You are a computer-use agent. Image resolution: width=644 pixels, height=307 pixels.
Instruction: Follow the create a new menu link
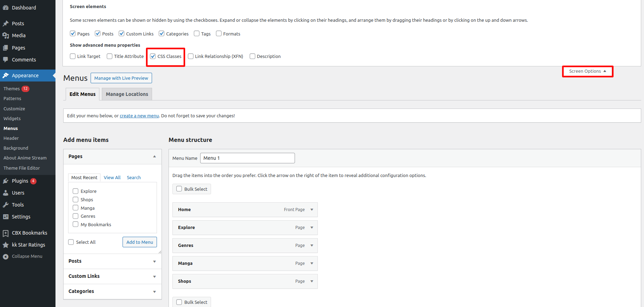(139, 116)
